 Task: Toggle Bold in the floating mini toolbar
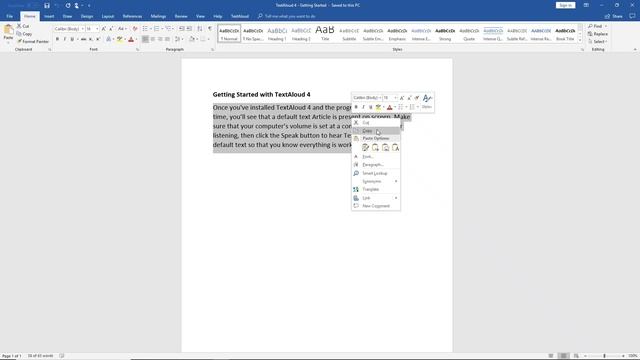click(356, 107)
